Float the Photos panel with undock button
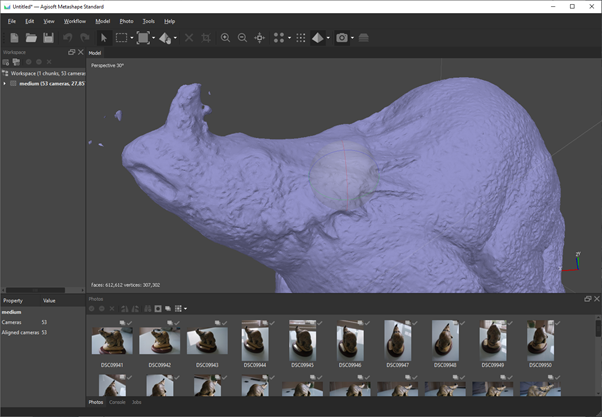The height and width of the screenshot is (417, 602). click(587, 299)
